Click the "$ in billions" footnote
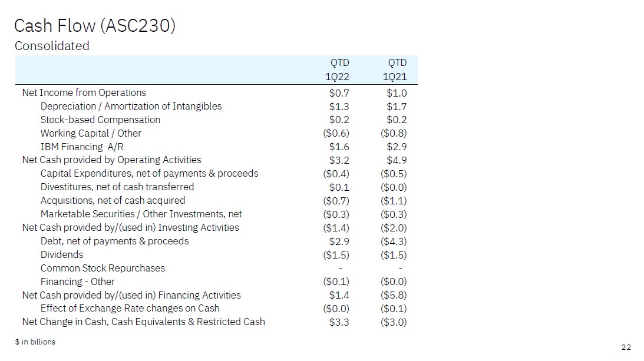This screenshot has width=644, height=361. click(35, 342)
